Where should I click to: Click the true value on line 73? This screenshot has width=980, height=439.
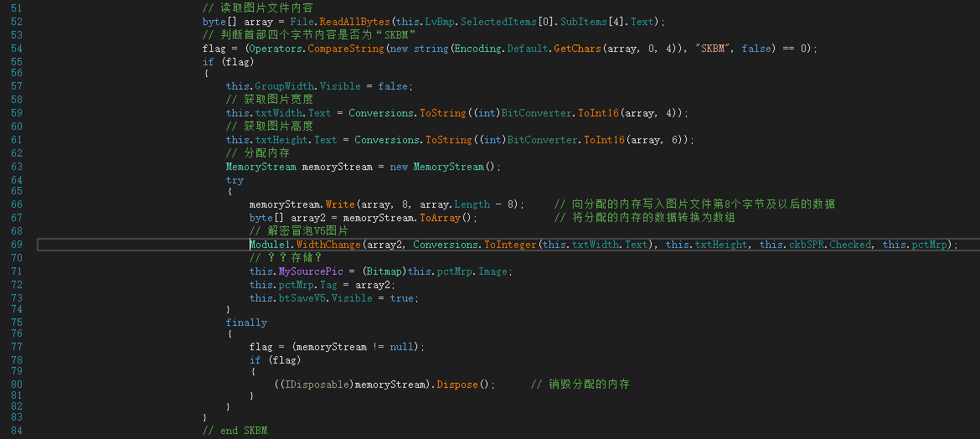pyautogui.click(x=402, y=298)
